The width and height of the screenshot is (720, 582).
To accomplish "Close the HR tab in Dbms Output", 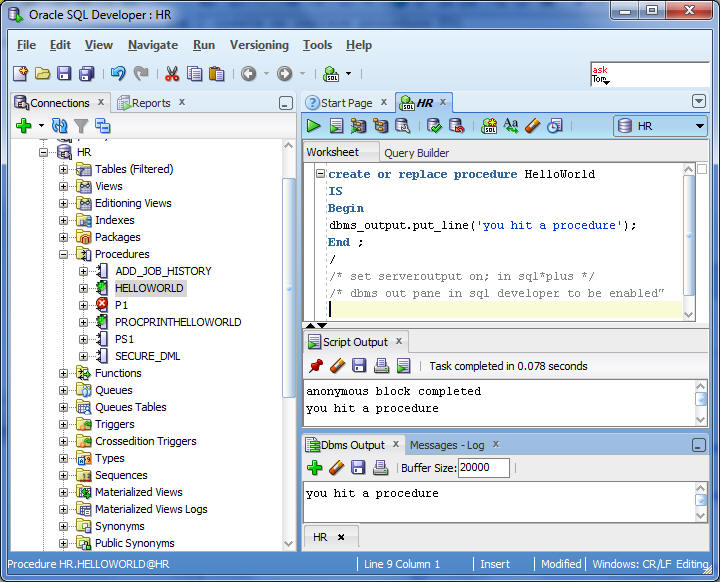I will point(341,537).
